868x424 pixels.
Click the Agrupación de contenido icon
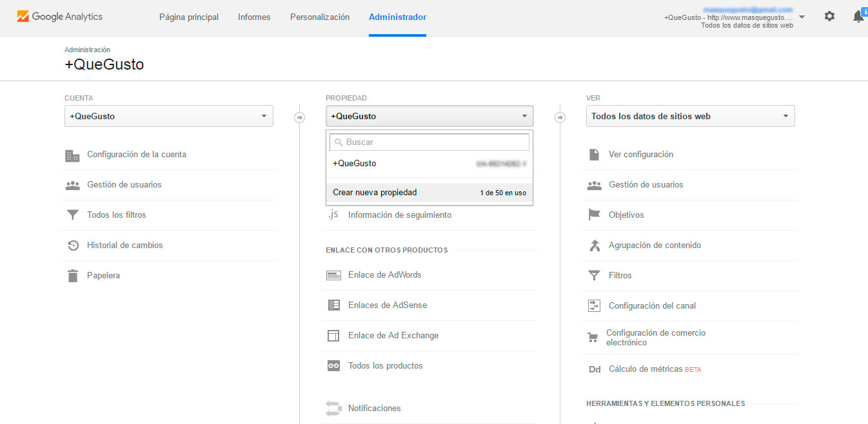595,246
